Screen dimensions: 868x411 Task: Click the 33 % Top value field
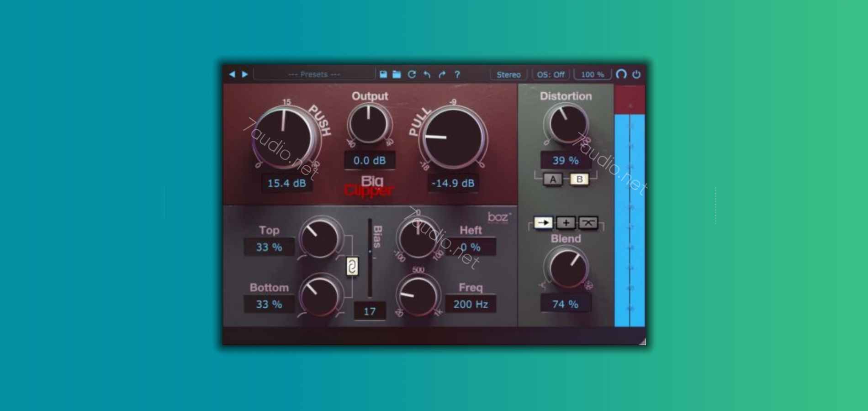[269, 247]
